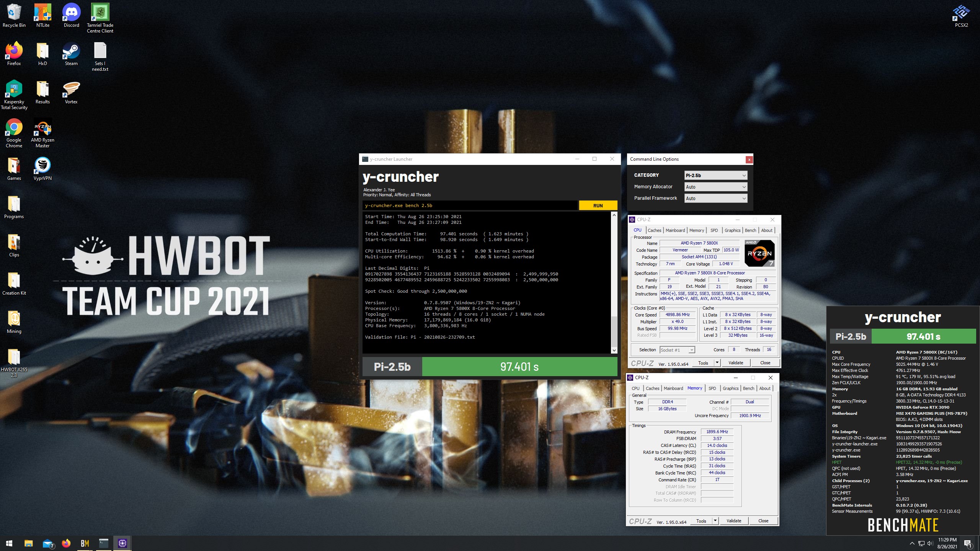Launch Firefox desktop shortcut
The height and width of the screenshot is (551, 980).
[x=14, y=54]
